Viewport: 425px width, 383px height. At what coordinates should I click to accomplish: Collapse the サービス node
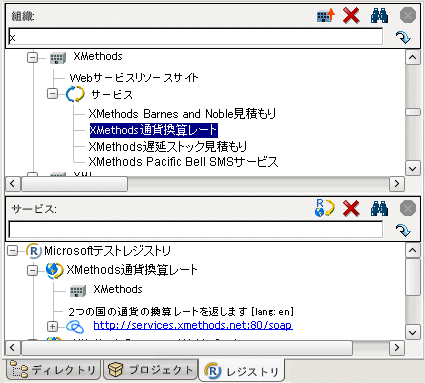coord(52,94)
